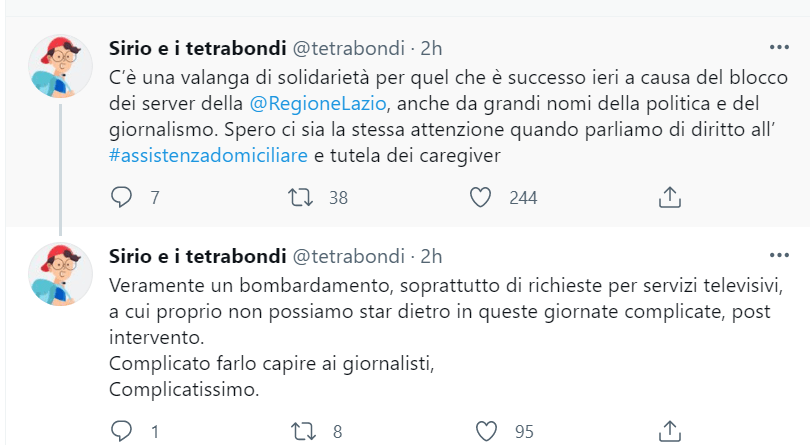This screenshot has height=445, width=810.
Task: Like the second tweet with 95 likes
Action: coord(486,432)
